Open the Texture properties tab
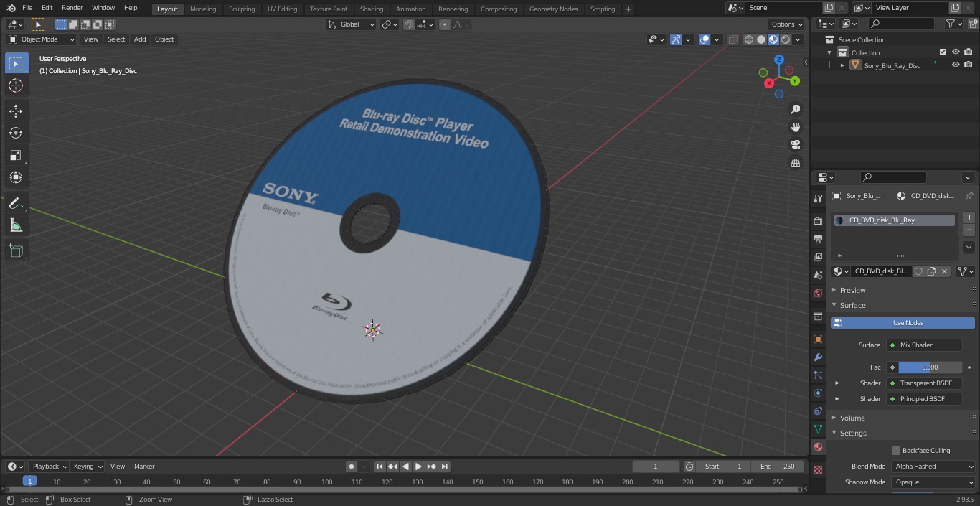This screenshot has width=980, height=506. pos(818,469)
